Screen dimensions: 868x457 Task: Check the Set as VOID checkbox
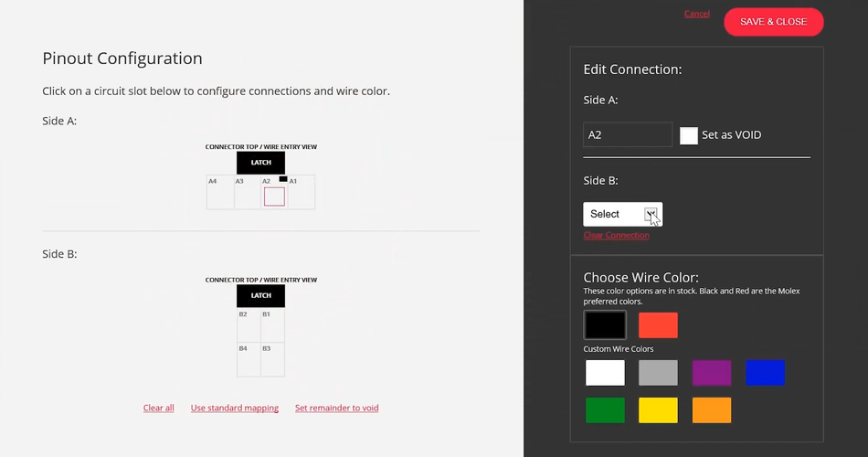coord(689,135)
